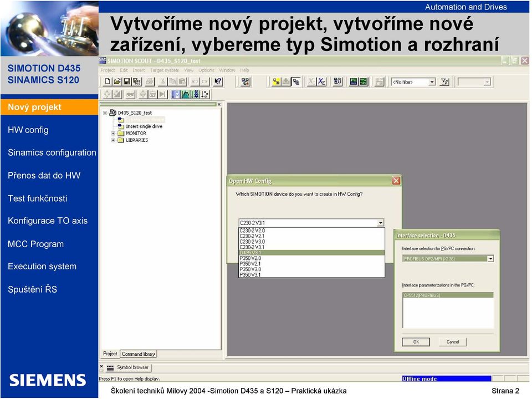Viewport: 532px width, 399px height.
Task: Click the Offline mode status indicator
Action: click(x=446, y=378)
